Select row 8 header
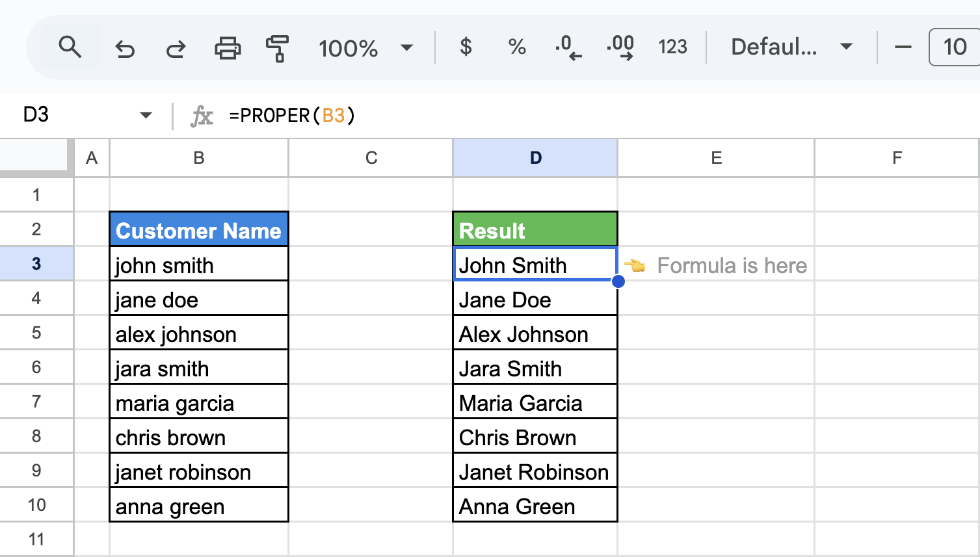 [x=36, y=435]
